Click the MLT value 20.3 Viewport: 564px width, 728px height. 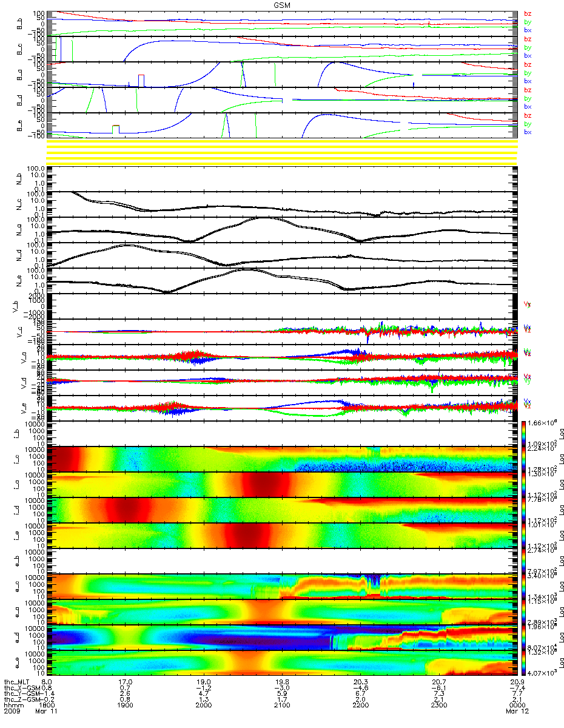[x=360, y=681]
